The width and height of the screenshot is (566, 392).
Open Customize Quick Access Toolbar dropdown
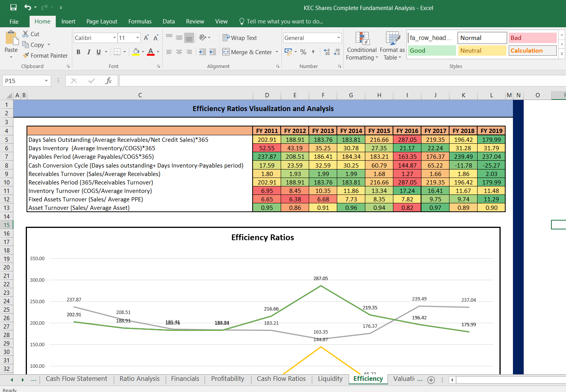61,7
